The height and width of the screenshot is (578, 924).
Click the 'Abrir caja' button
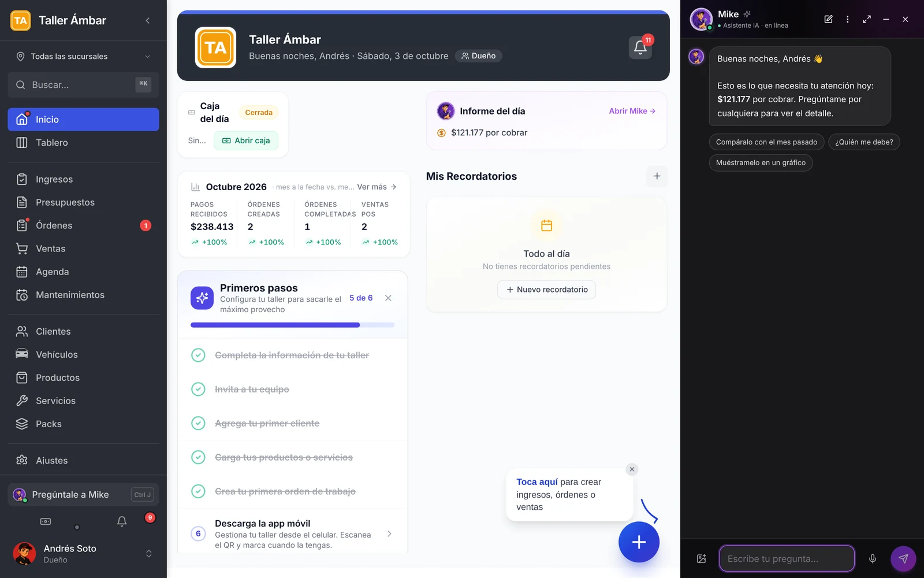tap(246, 140)
